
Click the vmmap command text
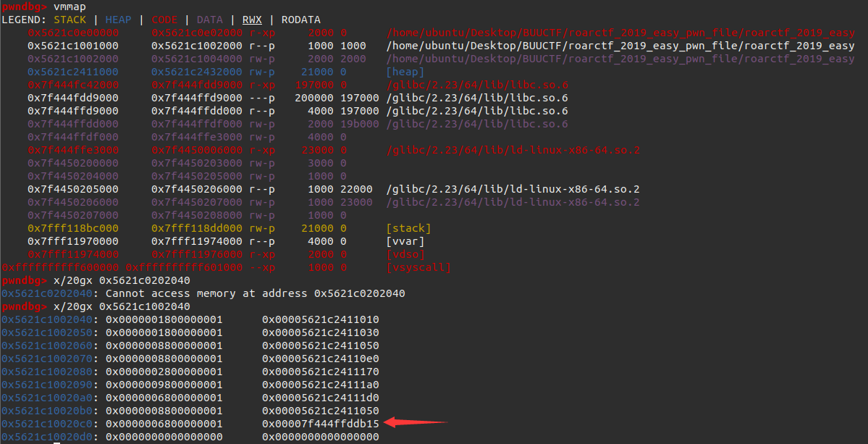coord(72,7)
